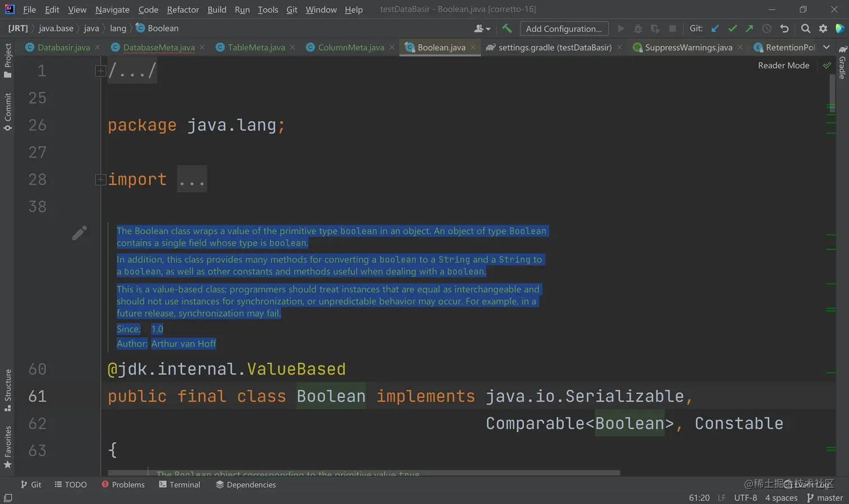The width and height of the screenshot is (849, 504).
Task: Open the Window menu
Action: 321,10
